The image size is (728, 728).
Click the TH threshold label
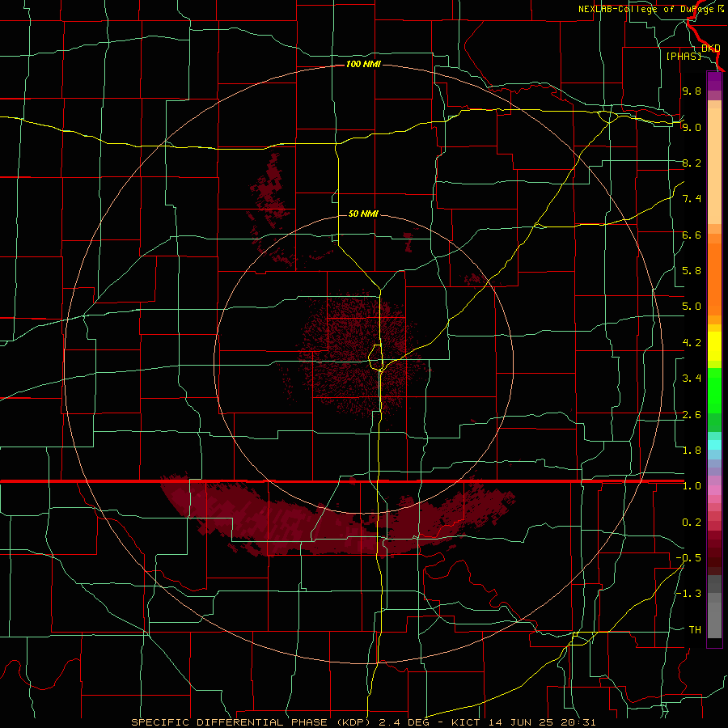coord(695,630)
